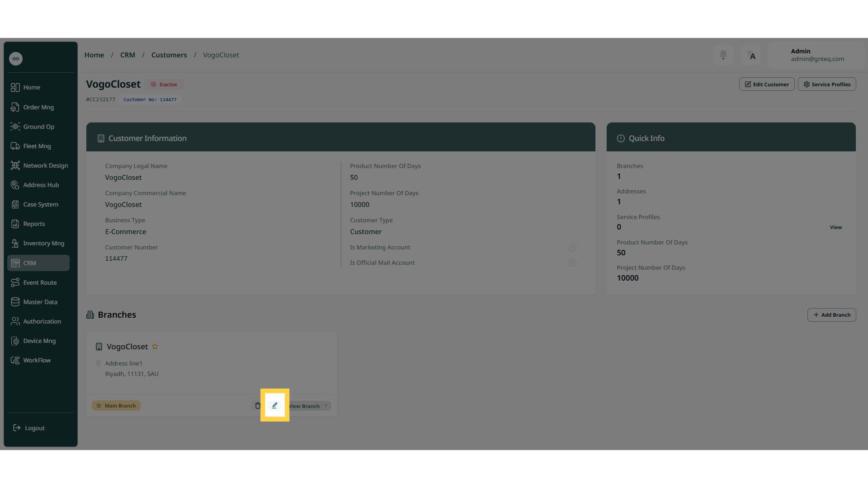Click Customer No: 114477 tag
This screenshot has width=868, height=488.
[150, 99]
